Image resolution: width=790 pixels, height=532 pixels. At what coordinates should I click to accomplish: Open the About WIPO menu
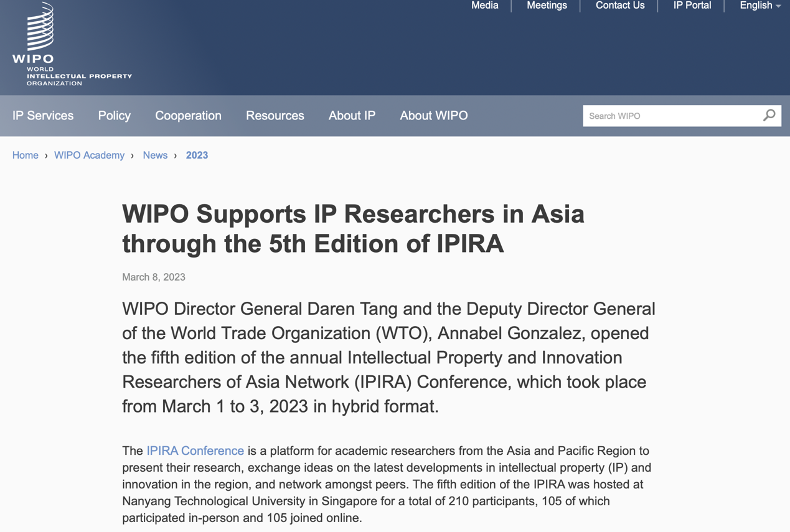[x=434, y=116]
